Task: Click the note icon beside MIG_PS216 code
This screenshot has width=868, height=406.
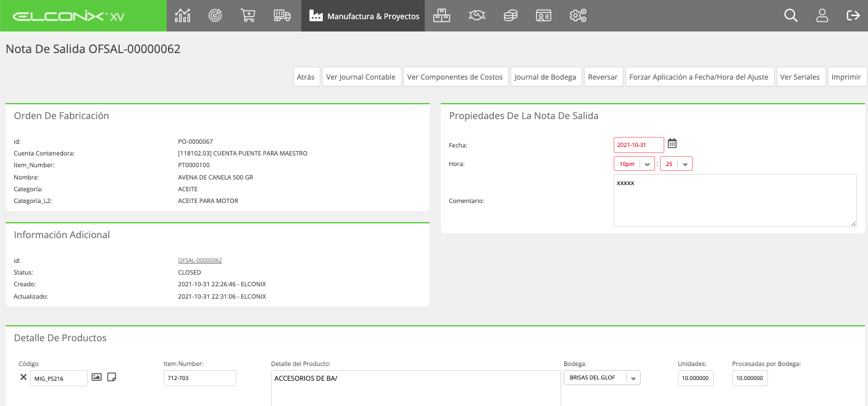Action: pos(112,377)
